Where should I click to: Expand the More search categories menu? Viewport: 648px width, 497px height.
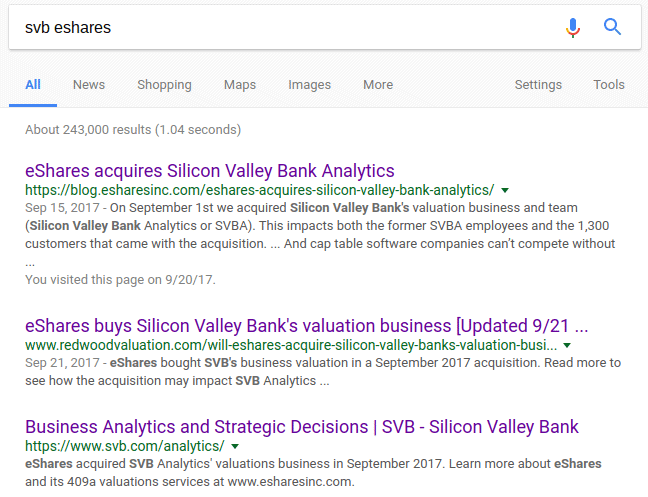point(378,85)
